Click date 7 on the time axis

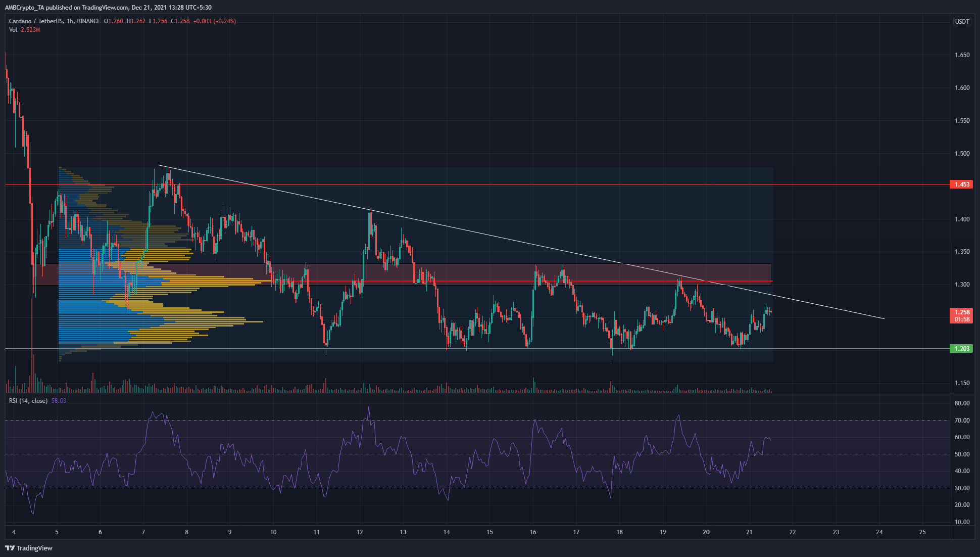(x=143, y=532)
